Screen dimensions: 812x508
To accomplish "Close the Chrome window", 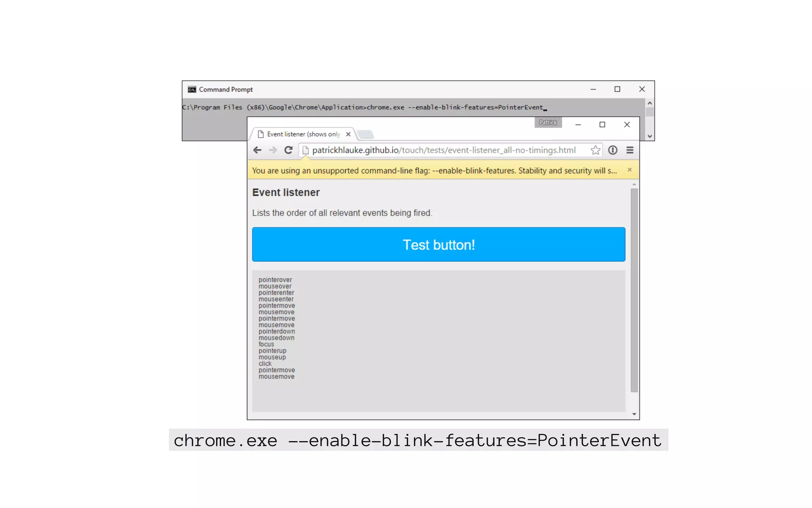I will click(627, 125).
